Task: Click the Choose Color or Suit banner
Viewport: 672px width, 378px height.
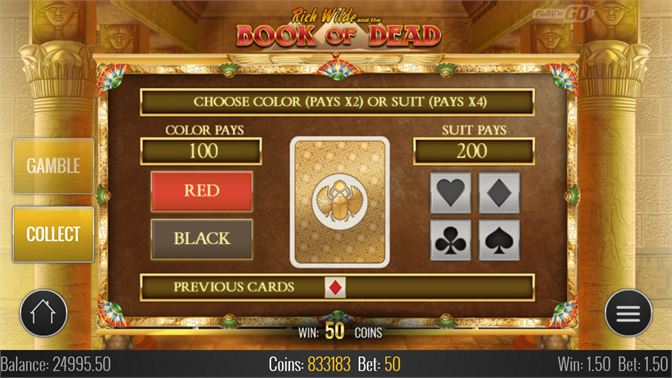Action: pyautogui.click(x=337, y=102)
